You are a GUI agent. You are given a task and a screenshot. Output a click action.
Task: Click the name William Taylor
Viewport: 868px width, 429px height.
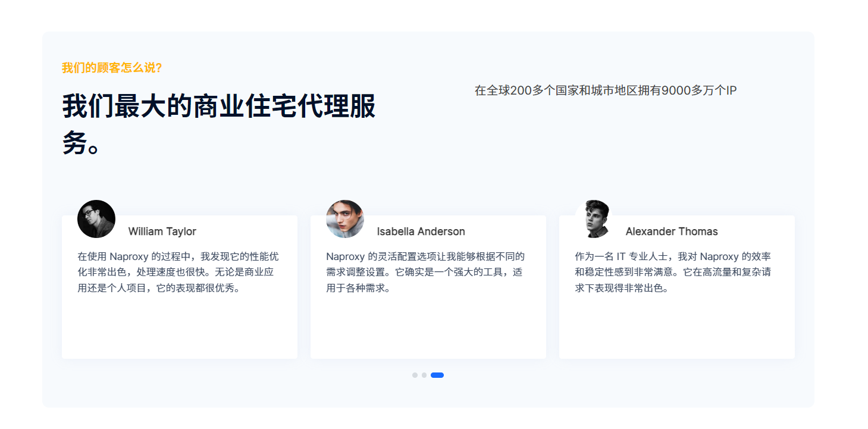[162, 231]
